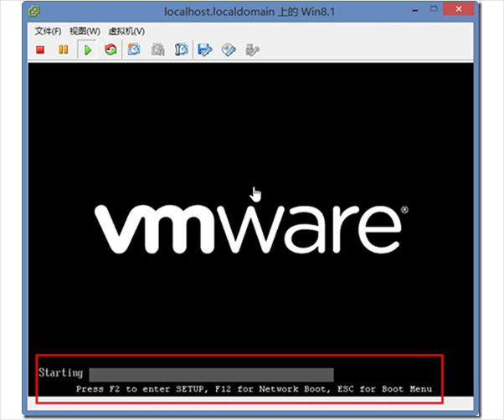Click the green Play (power on) icon
Image resolution: width=504 pixels, height=420 pixels.
[x=87, y=49]
